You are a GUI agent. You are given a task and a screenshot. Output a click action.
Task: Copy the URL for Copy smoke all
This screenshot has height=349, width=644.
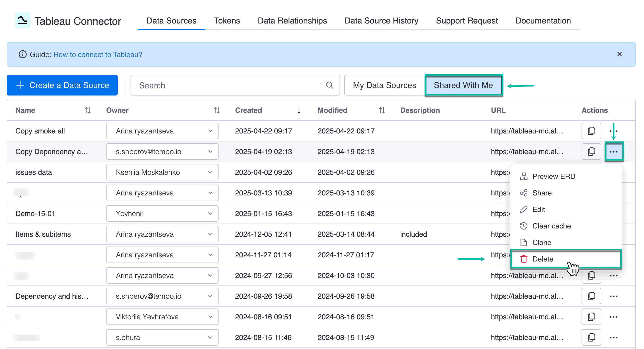point(591,131)
